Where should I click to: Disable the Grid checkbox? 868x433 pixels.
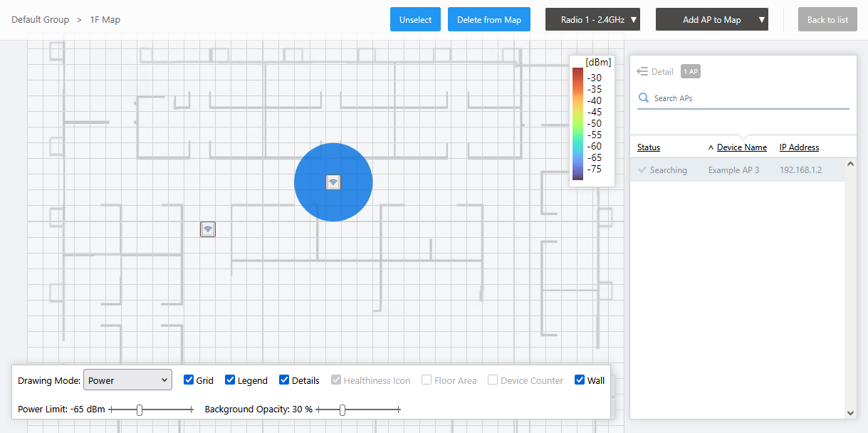coord(189,380)
